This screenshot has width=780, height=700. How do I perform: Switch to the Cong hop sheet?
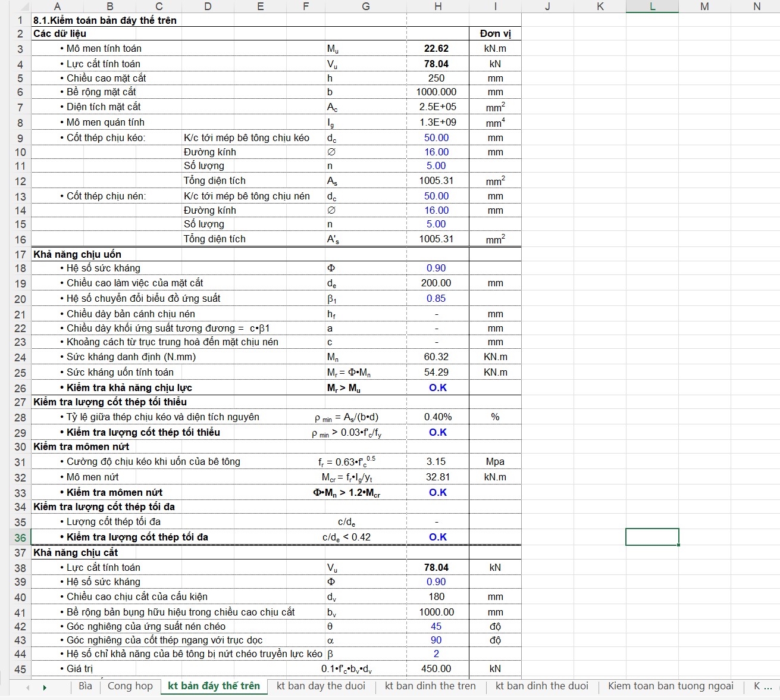tap(130, 686)
